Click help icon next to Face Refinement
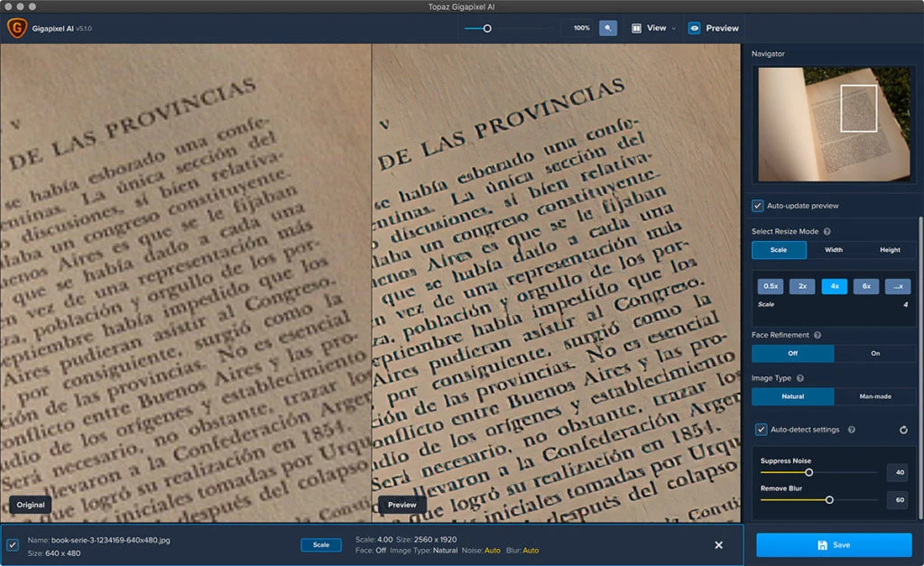 pyautogui.click(x=818, y=335)
